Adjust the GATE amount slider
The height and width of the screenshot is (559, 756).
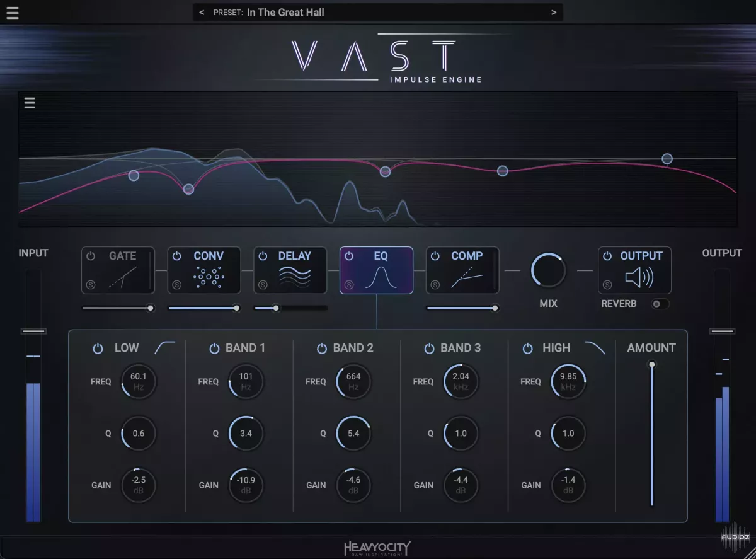118,308
